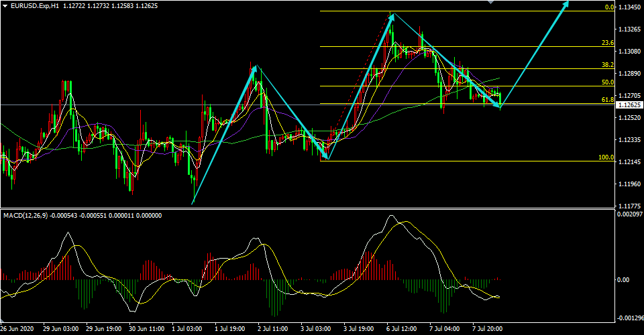
Task: Click the 2 Jul 11:00 time axis label
Action: coord(273,329)
